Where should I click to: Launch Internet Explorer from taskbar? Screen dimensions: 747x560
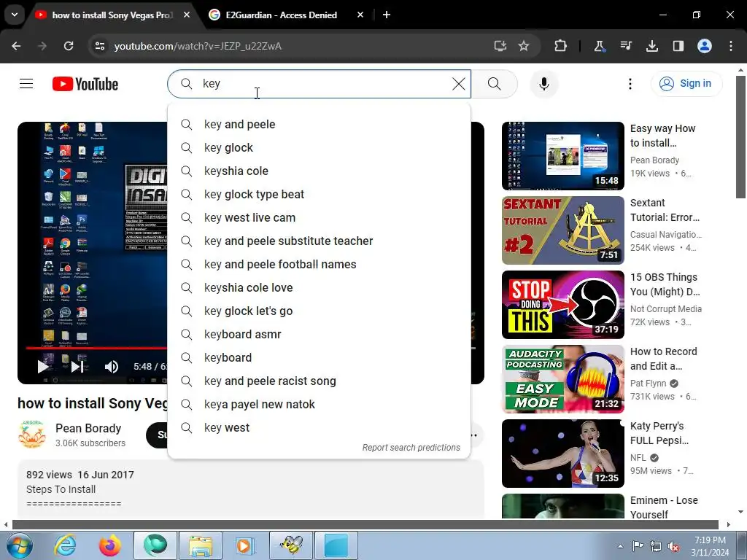point(65,545)
